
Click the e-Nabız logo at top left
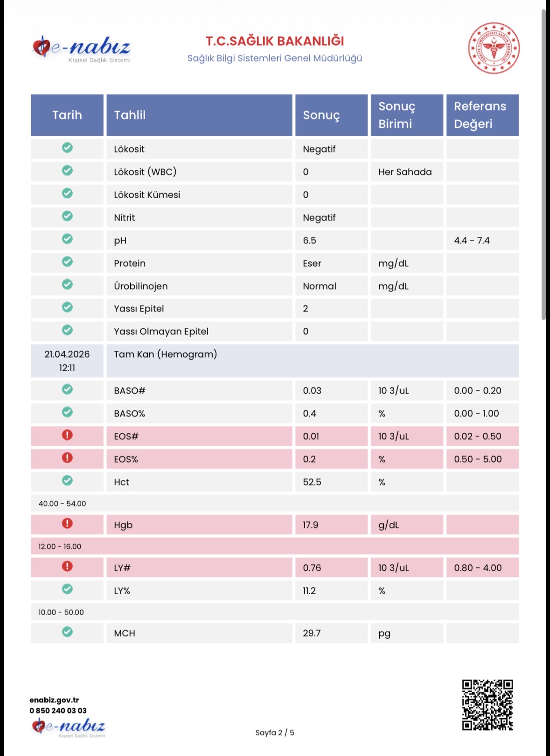coord(82,49)
